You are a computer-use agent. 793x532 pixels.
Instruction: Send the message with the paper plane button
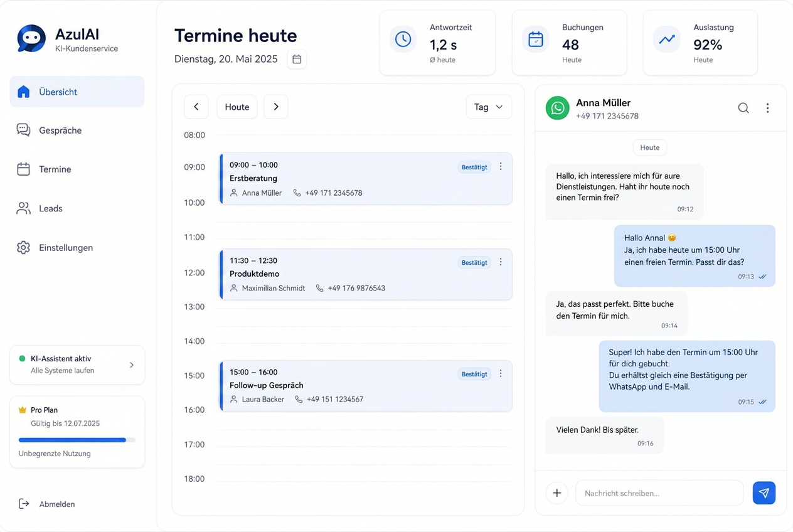(x=764, y=493)
